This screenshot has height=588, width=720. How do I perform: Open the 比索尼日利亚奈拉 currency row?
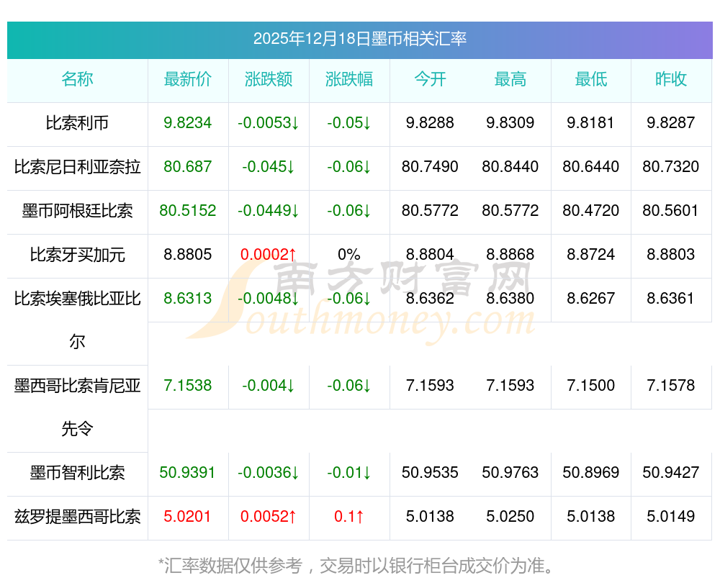point(77,167)
